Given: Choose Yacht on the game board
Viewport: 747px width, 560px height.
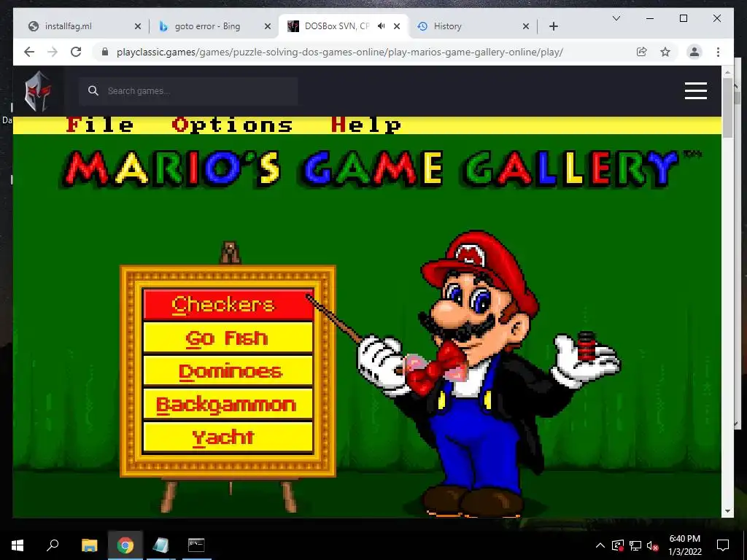Looking at the screenshot, I should click(228, 437).
